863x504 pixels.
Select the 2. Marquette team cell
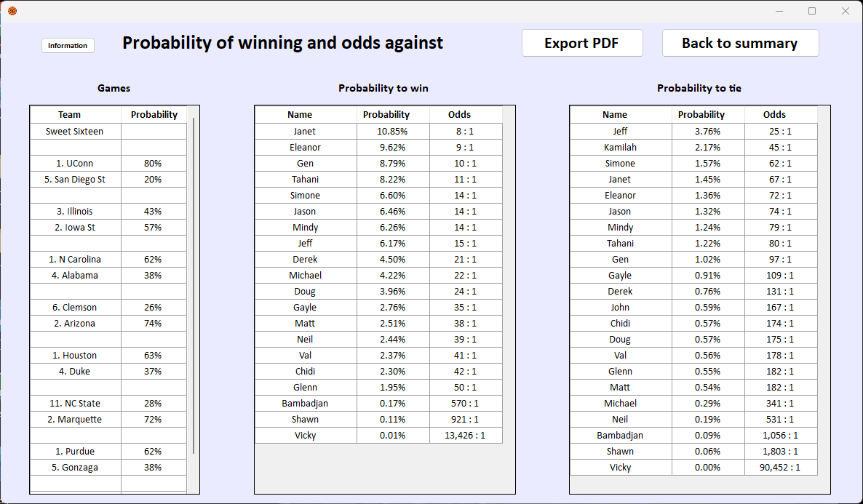point(76,419)
